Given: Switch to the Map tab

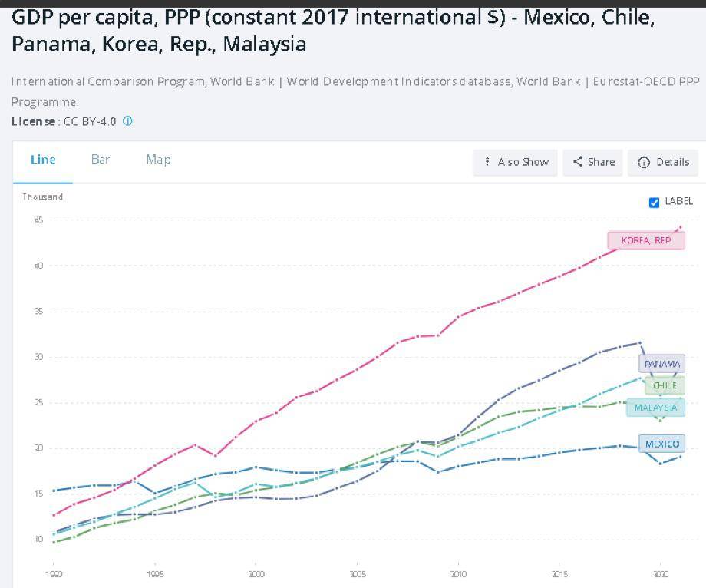Looking at the screenshot, I should [x=157, y=160].
